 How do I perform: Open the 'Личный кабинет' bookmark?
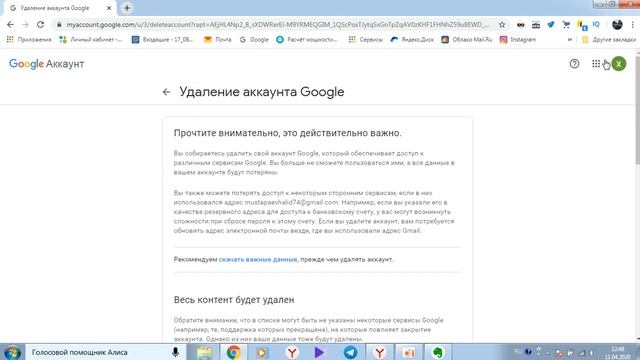[91, 40]
